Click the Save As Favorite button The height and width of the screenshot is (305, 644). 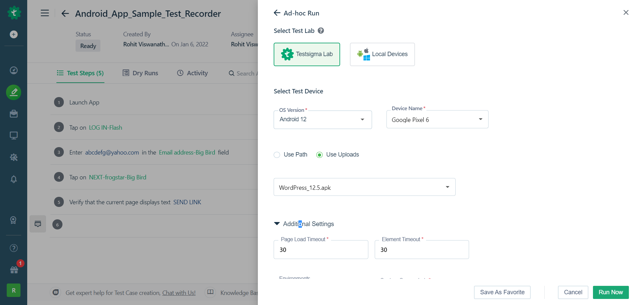click(x=502, y=292)
